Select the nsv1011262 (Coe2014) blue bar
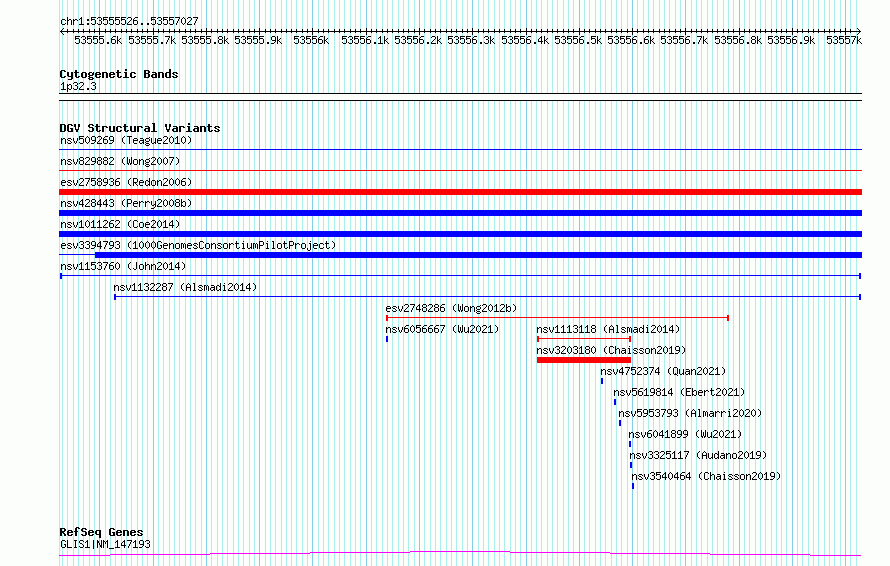The width and height of the screenshot is (890, 566). [460, 234]
